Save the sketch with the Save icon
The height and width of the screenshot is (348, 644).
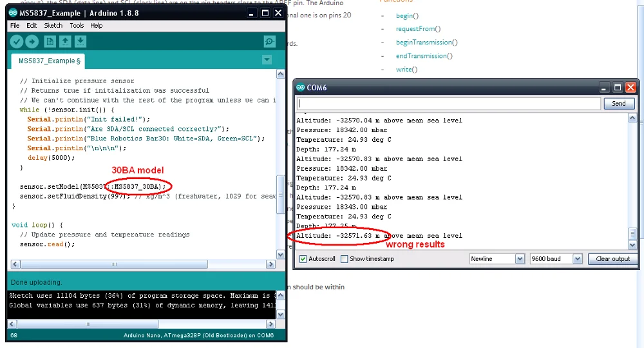click(x=80, y=41)
